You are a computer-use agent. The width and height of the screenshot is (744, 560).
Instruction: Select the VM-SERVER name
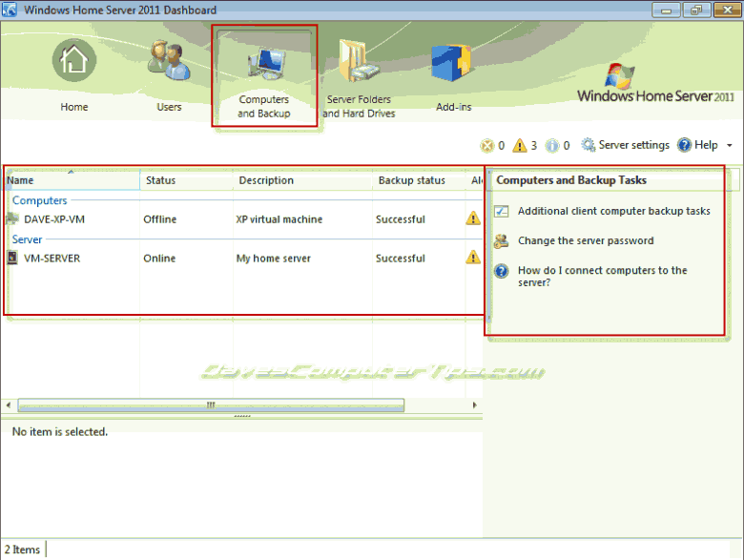(52, 259)
